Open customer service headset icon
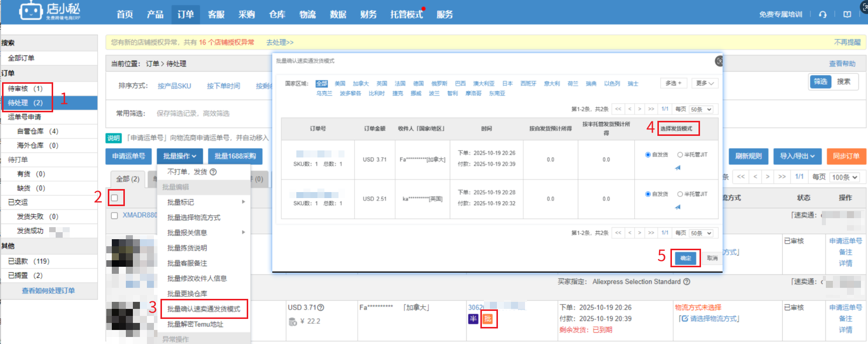 pos(822,15)
